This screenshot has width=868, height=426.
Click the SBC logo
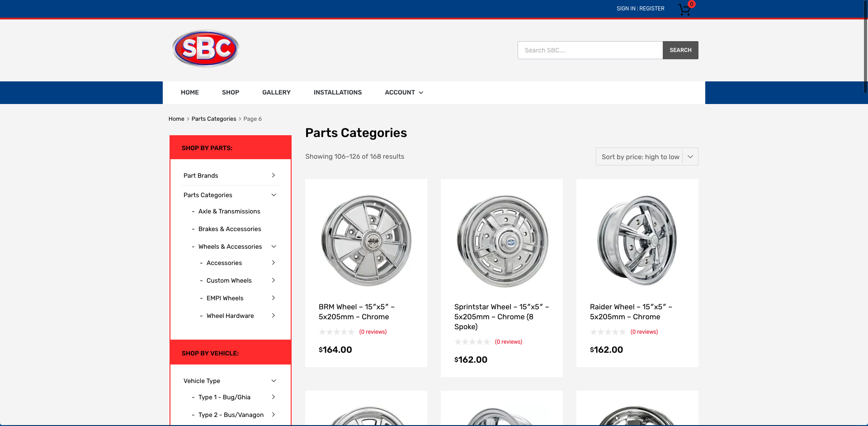tap(206, 48)
